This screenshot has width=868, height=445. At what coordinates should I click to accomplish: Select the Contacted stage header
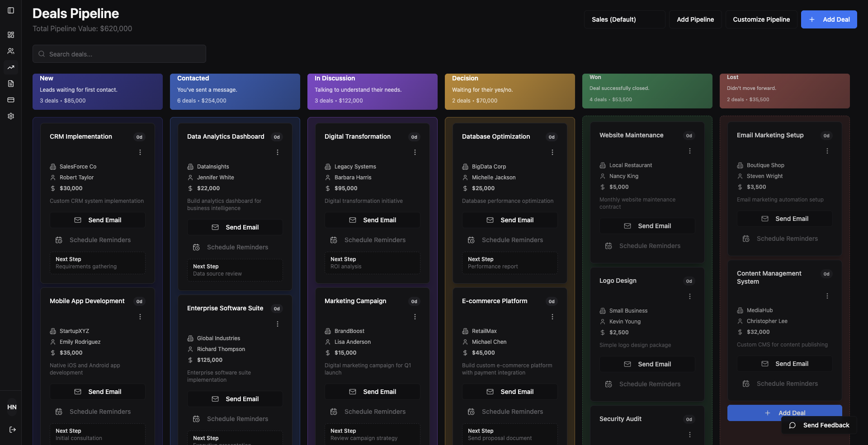(x=235, y=92)
